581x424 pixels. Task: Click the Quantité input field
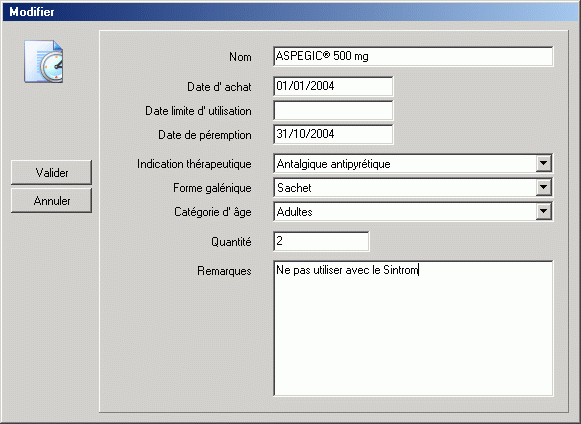pos(321,241)
